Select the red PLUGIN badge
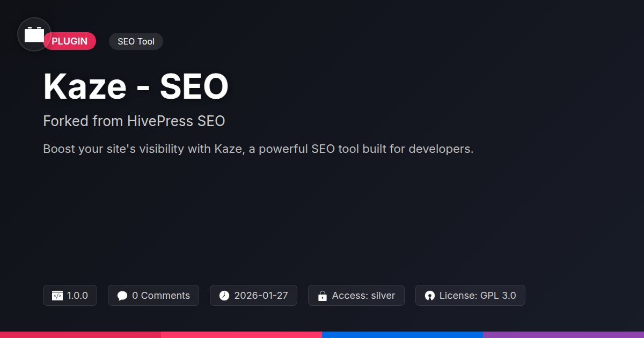 coord(70,41)
